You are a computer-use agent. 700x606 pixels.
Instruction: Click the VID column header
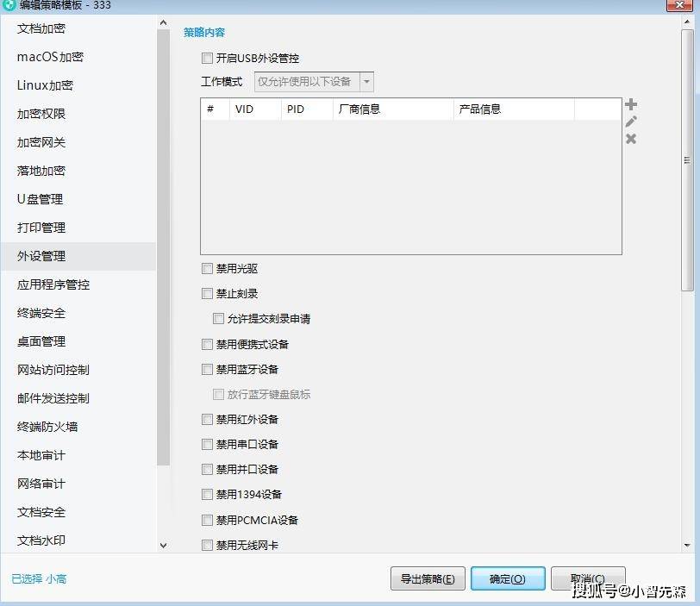point(255,109)
